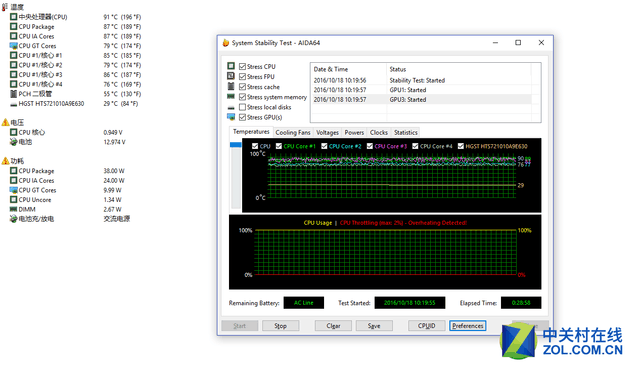
Task: Click the temperature thermometer icon in sensor list
Action: [x=5, y=7]
